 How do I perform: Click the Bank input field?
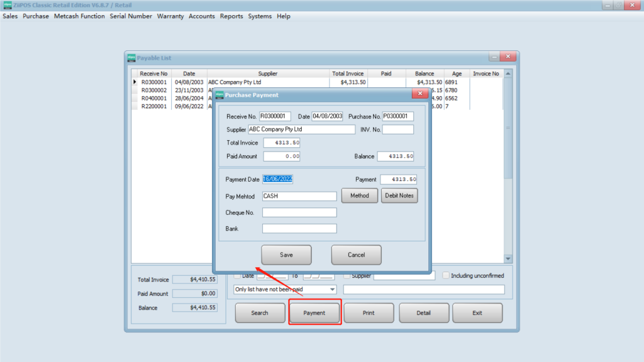coord(299,229)
